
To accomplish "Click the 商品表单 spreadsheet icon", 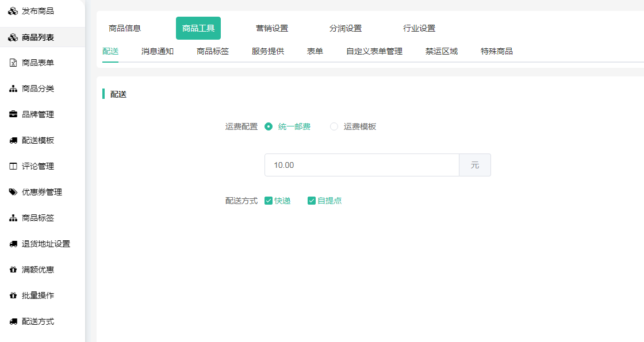I will (x=13, y=63).
